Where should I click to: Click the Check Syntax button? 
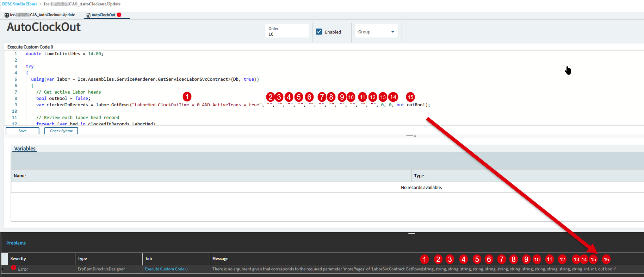point(61,131)
